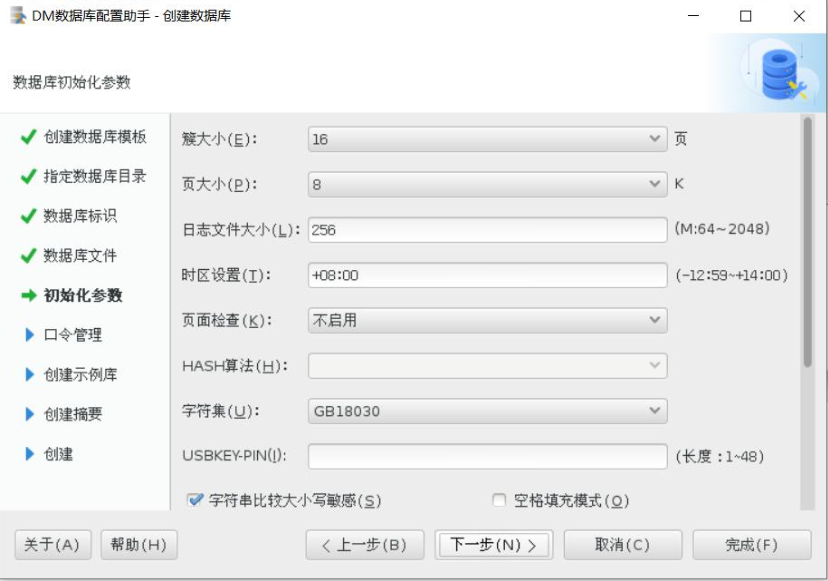
Task: Click the (长度:1~48) hint text
Action: tap(719, 456)
